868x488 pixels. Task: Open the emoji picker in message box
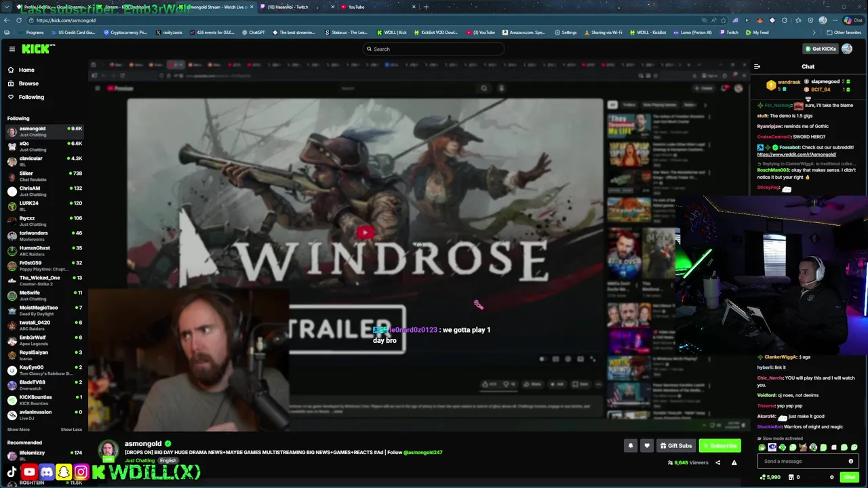pos(851,462)
